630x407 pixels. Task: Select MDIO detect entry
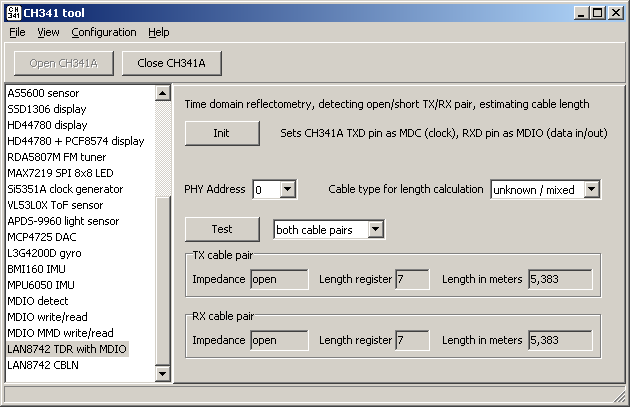pos(38,301)
